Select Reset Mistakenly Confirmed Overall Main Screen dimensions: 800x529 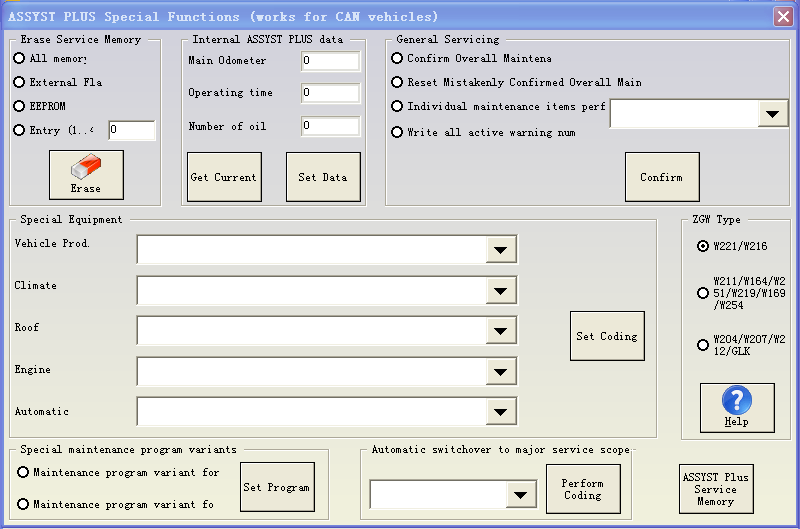(x=397, y=82)
